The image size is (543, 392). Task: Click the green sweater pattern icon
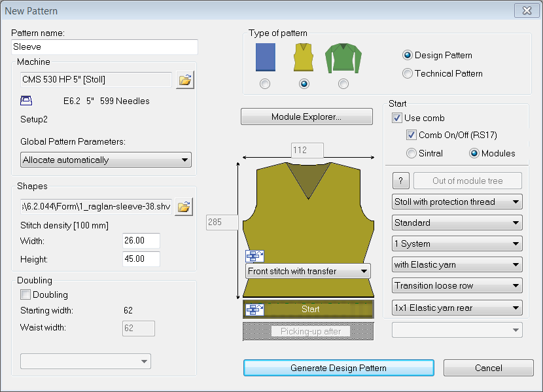tap(343, 58)
